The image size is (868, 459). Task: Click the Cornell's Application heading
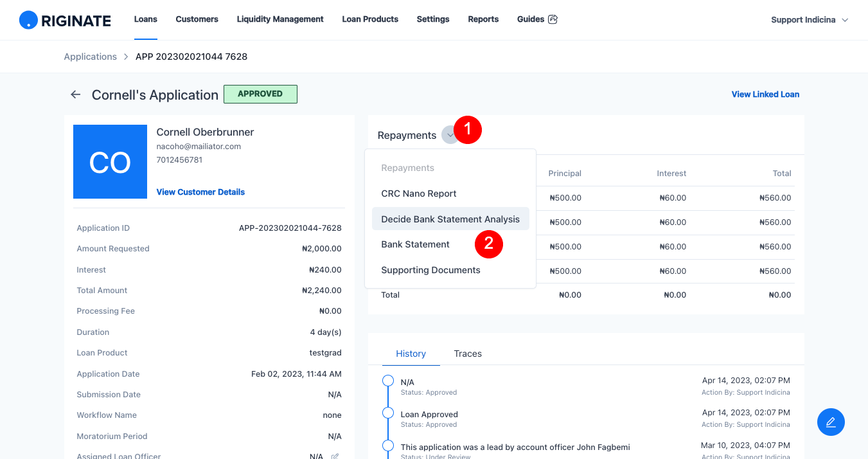(x=155, y=94)
